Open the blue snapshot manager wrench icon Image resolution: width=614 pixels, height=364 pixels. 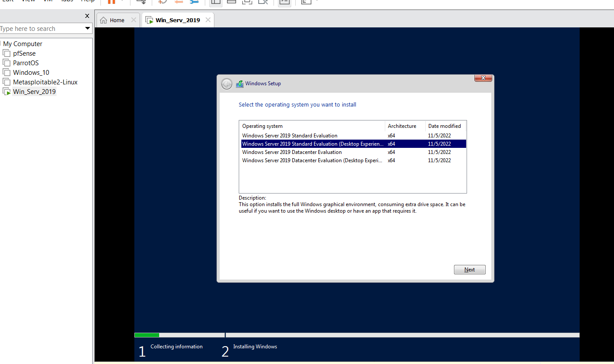(x=194, y=1)
